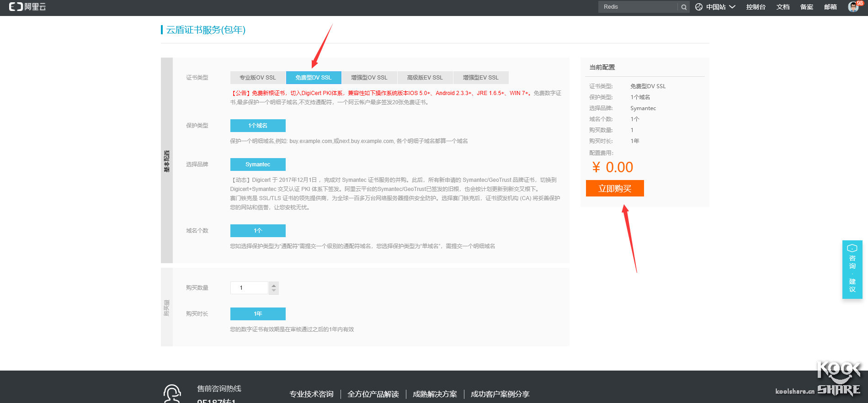Screen dimensions: 868x403
Task: Select the 高级版EV SSL certificate type
Action: pos(425,78)
